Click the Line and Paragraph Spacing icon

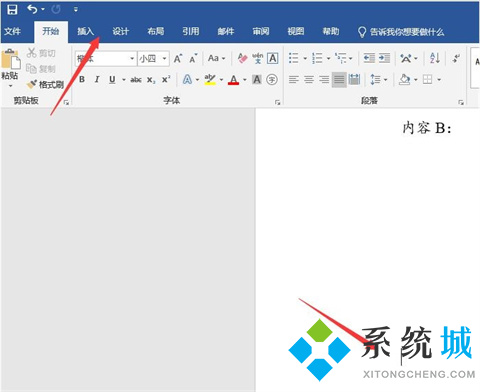click(376, 80)
